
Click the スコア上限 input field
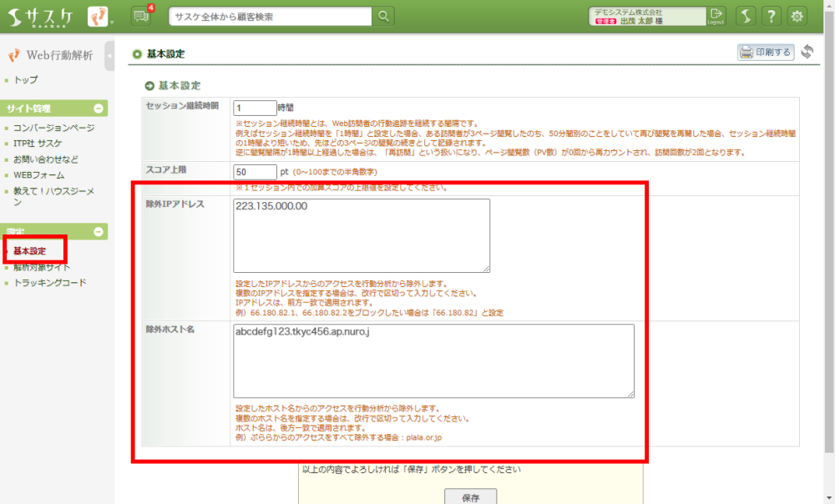(x=255, y=172)
